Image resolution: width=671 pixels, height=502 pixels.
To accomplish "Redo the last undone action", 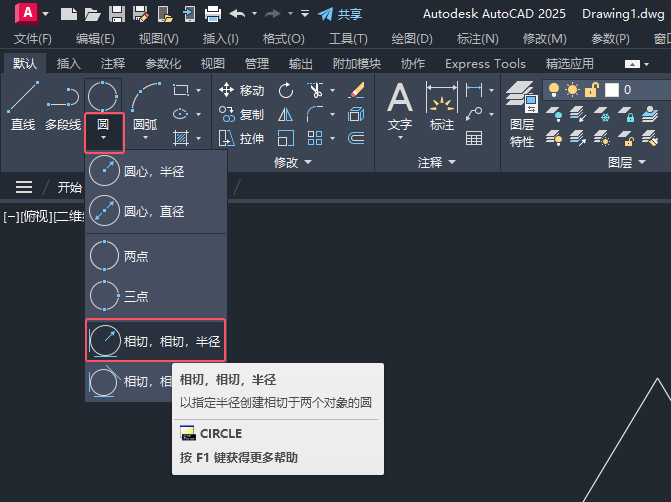I will point(273,14).
